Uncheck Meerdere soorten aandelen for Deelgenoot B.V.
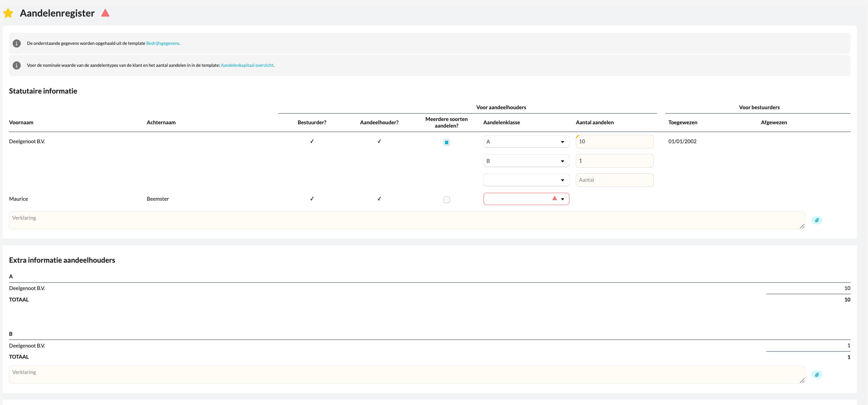This screenshot has width=868, height=405. click(446, 142)
